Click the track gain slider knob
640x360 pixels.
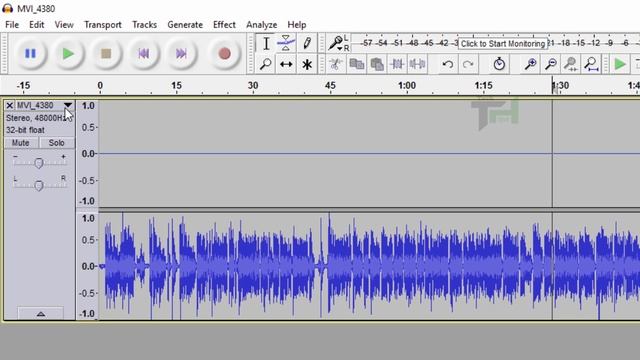coord(39,163)
